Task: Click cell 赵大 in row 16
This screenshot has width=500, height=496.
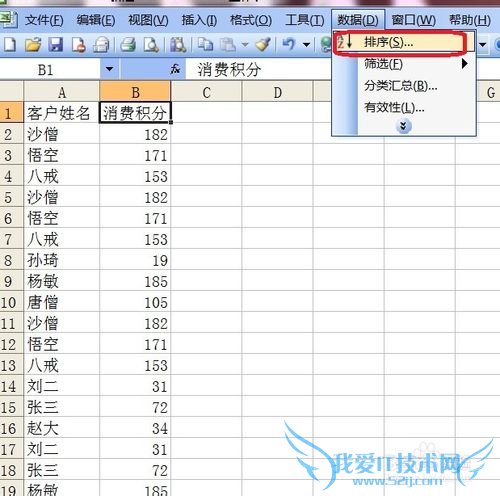Action: coord(62,428)
